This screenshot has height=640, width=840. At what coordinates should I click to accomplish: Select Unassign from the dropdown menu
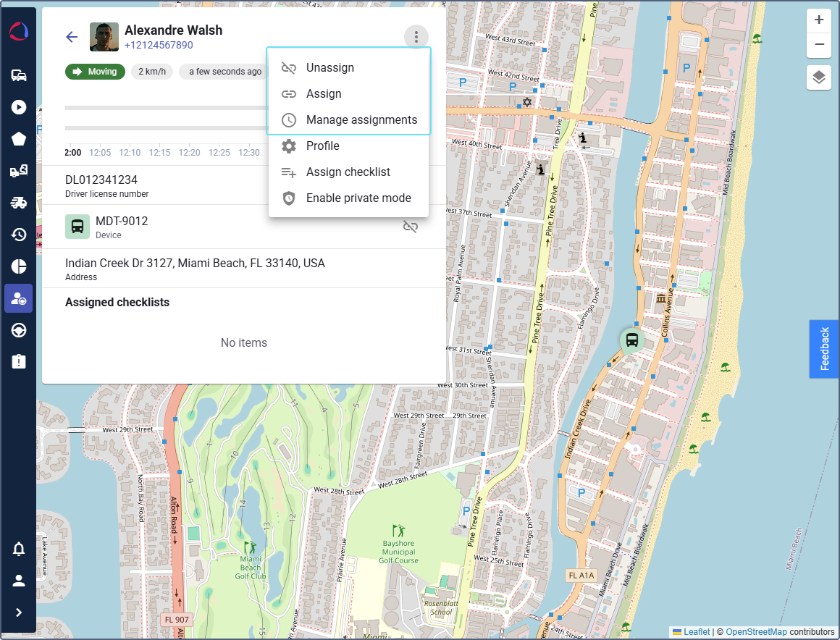[x=329, y=68]
